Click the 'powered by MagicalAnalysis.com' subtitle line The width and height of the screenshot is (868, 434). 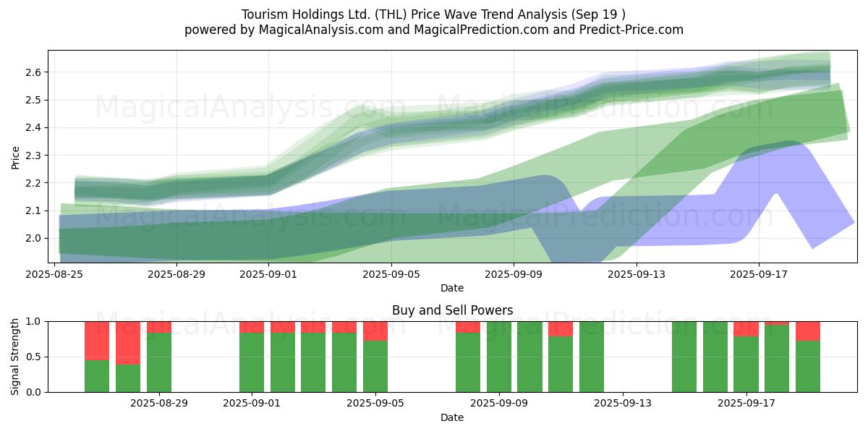point(434,30)
